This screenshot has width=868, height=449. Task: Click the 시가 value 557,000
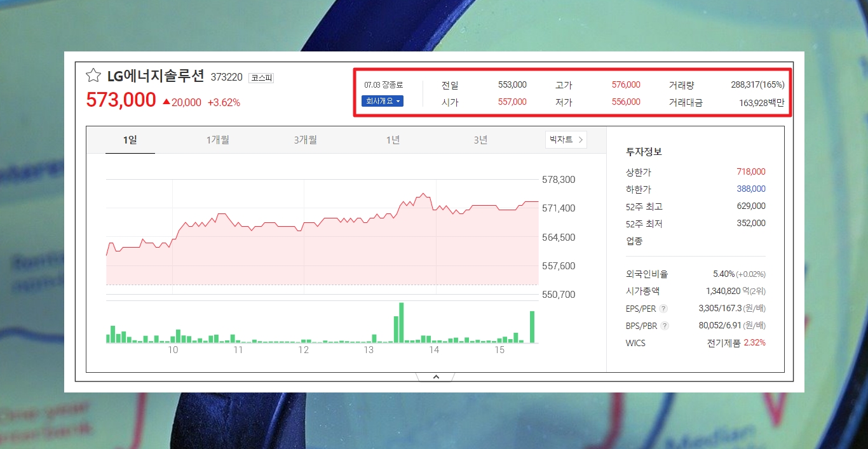point(512,102)
